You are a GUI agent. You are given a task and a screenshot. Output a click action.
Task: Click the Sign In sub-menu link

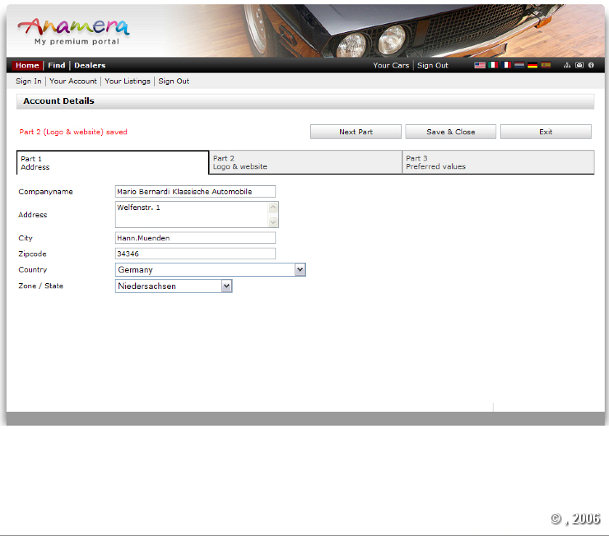28,81
